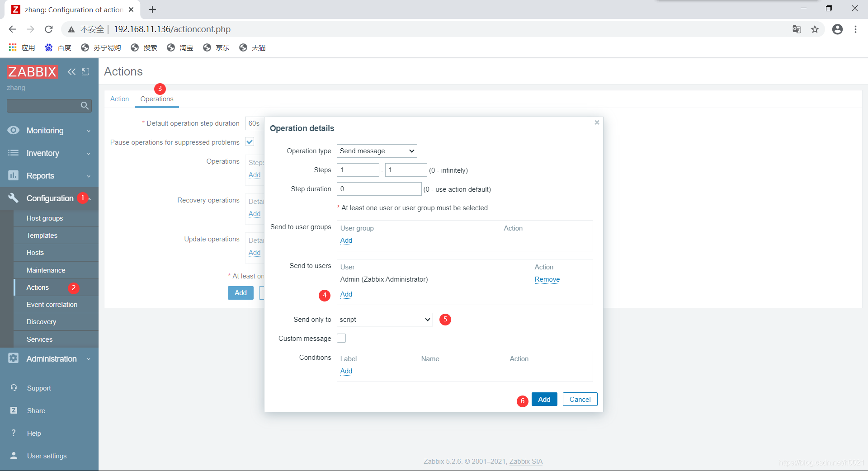Open the 百度 bookmark
Viewport: 868px width, 471px height.
[58, 47]
